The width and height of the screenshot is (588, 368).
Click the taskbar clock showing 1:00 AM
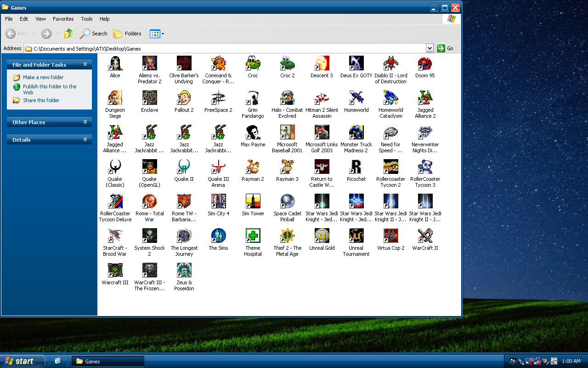coord(571,361)
